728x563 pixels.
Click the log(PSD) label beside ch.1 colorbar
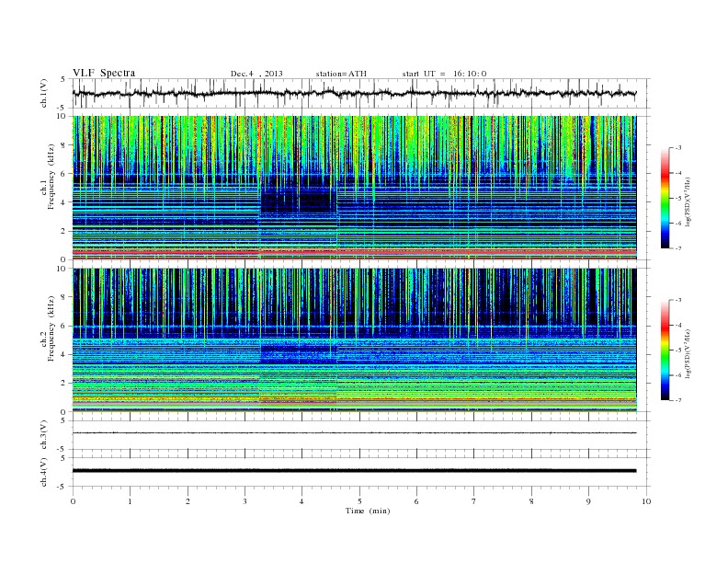[x=688, y=201]
